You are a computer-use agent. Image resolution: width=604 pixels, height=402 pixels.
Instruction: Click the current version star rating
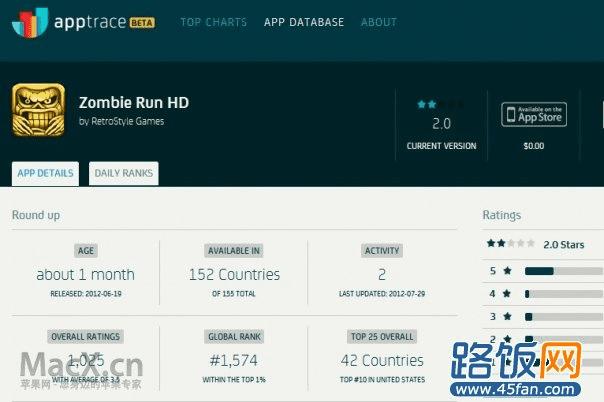click(x=441, y=104)
